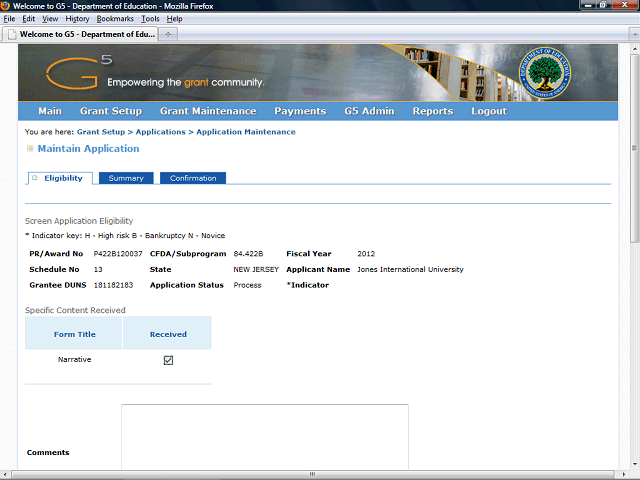Click CFDA value 84.422B
This screenshot has height=480, width=640.
click(248, 254)
